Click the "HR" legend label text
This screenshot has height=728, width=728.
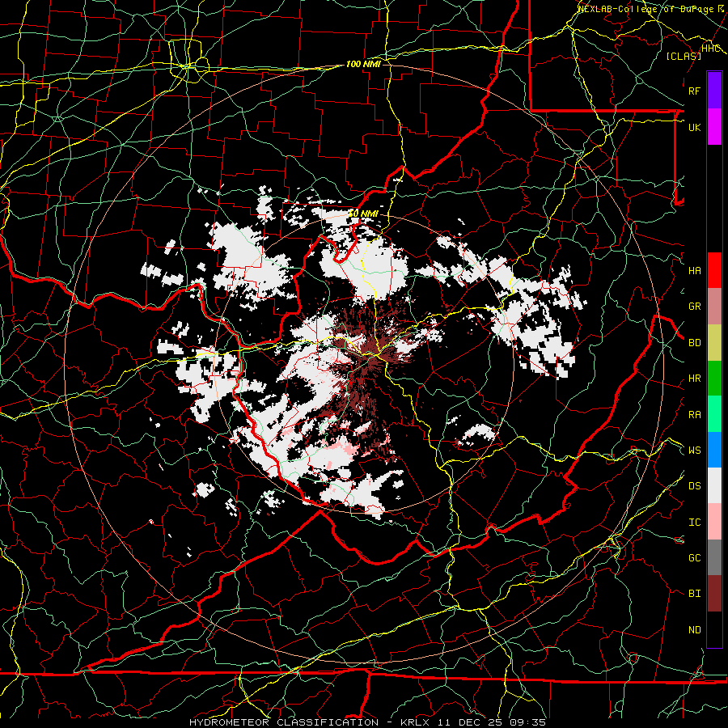694,379
